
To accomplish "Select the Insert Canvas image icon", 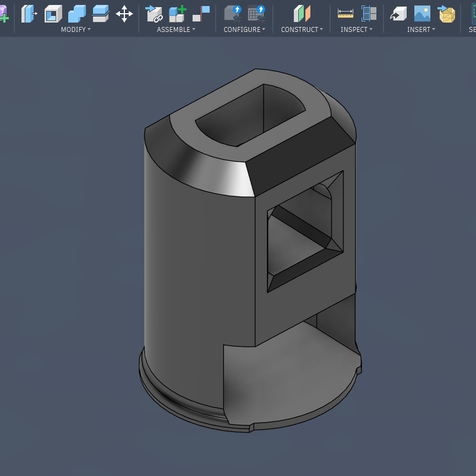I will pyautogui.click(x=422, y=13).
